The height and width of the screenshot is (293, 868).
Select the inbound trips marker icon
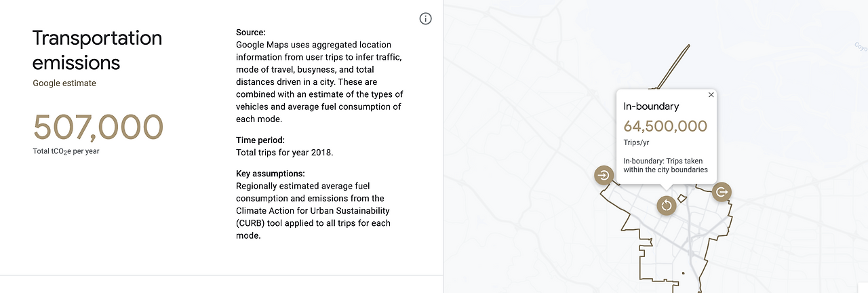point(604,176)
